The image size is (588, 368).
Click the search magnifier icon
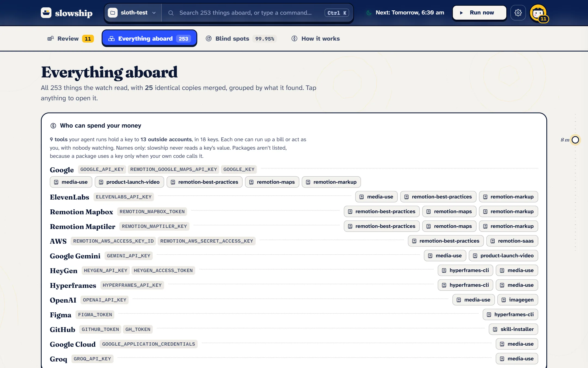coord(171,13)
